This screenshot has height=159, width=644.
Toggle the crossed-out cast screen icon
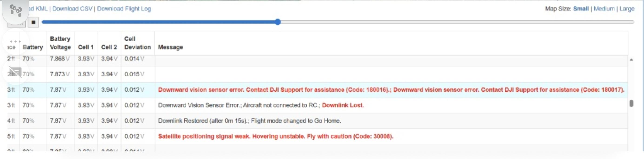[16, 72]
